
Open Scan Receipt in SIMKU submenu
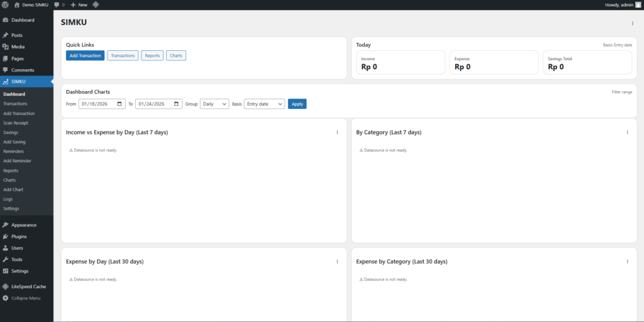(16, 123)
